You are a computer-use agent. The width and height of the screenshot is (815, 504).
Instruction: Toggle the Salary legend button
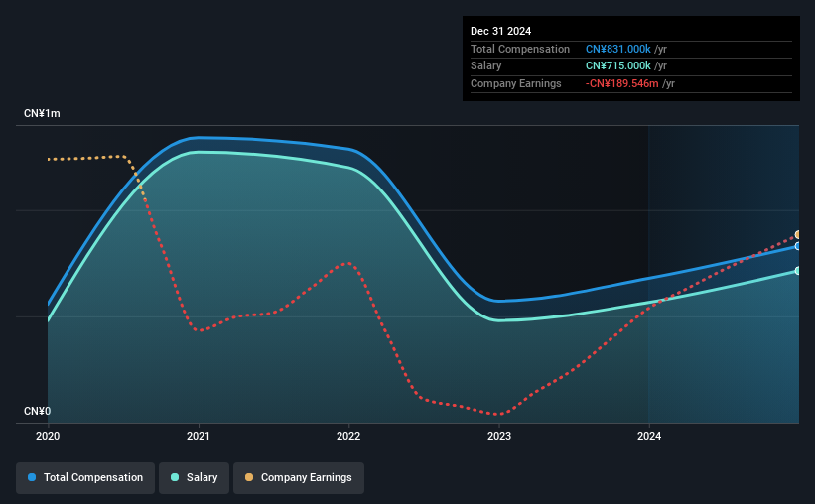click(194, 477)
